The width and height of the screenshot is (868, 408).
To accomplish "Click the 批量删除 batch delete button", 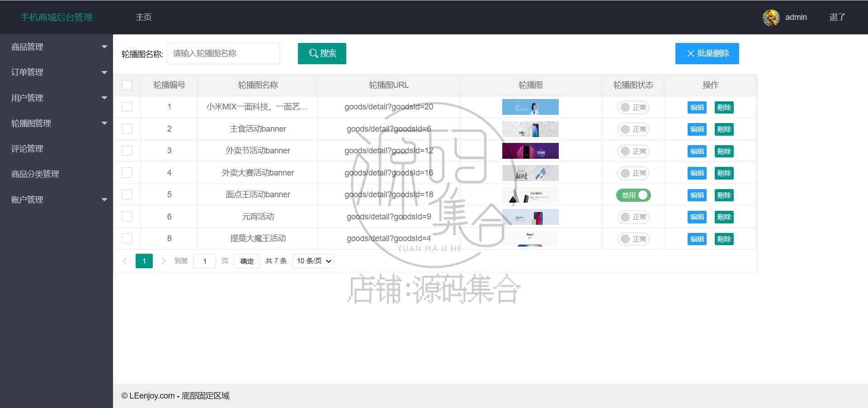I will [x=707, y=53].
